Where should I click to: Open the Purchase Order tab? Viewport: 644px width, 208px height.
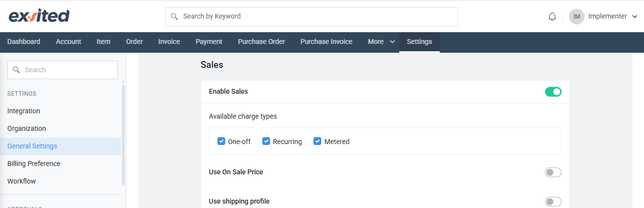click(261, 42)
